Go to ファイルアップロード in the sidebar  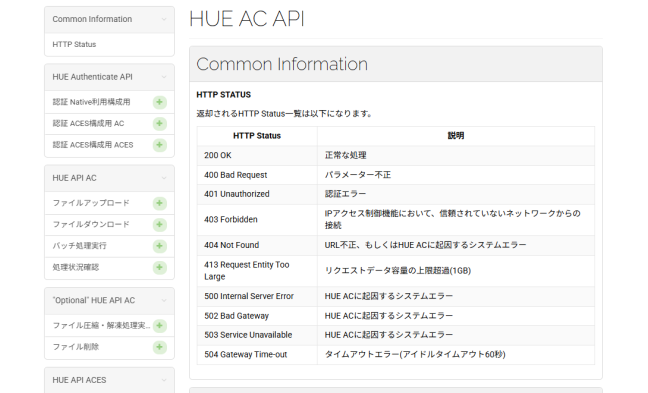click(x=91, y=203)
